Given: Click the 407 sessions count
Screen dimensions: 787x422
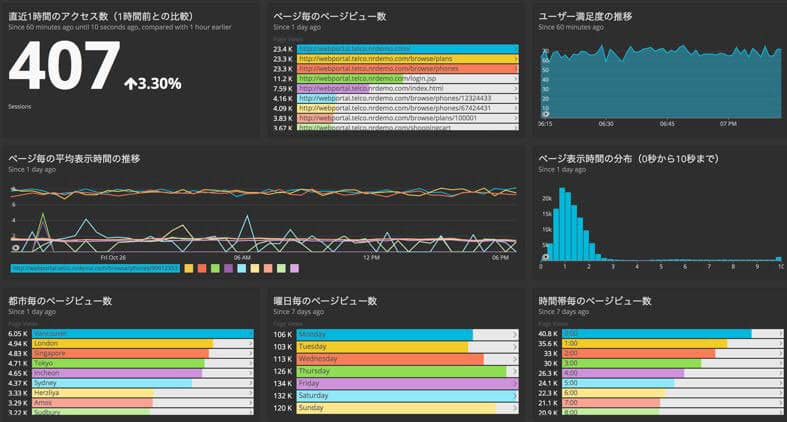Looking at the screenshot, I should 65,68.
